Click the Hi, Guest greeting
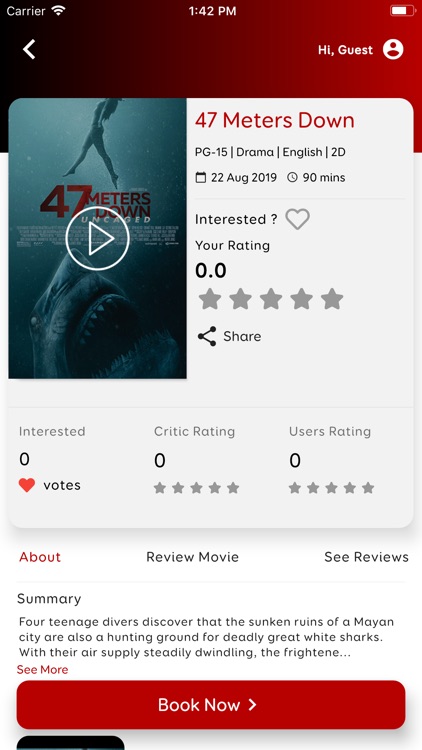Viewport: 422px width, 750px height. [x=345, y=50]
